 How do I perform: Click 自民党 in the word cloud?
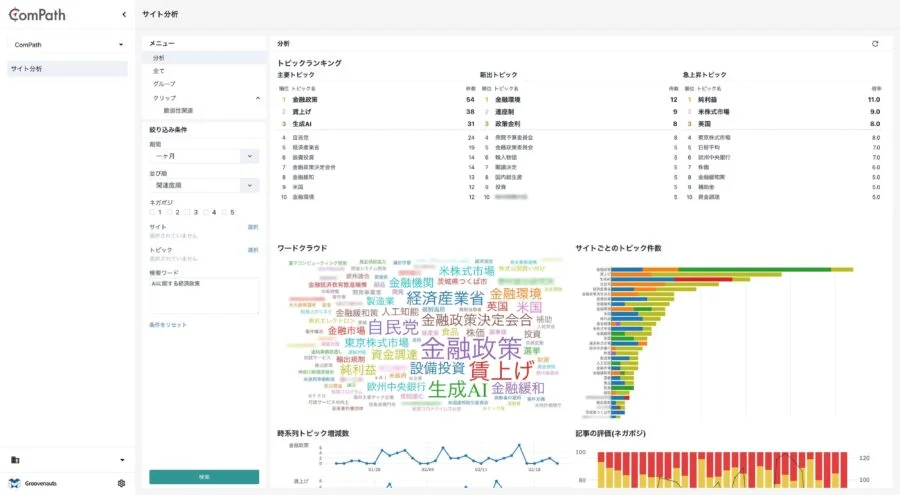click(393, 328)
